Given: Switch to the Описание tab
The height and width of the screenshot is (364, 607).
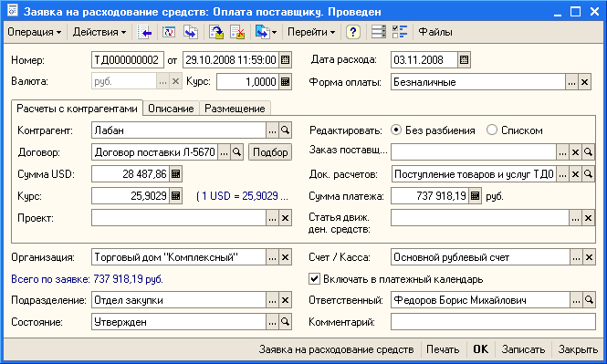Looking at the screenshot, I should (x=171, y=109).
